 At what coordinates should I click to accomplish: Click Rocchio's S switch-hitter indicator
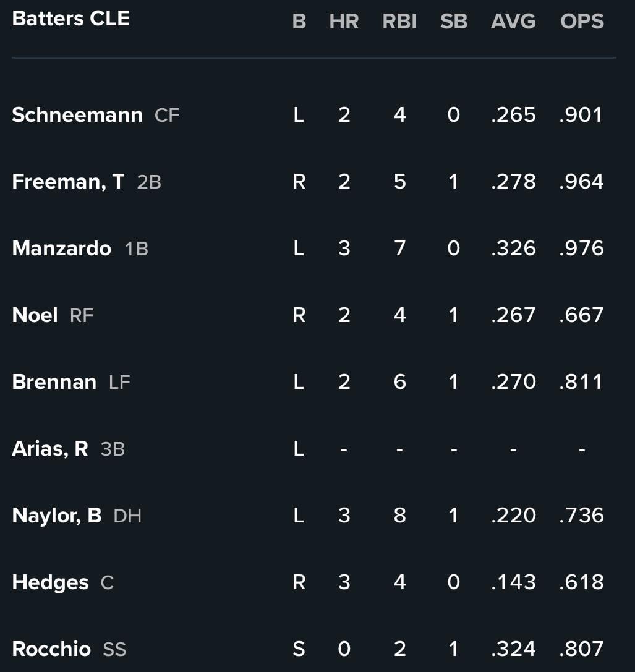click(x=299, y=649)
